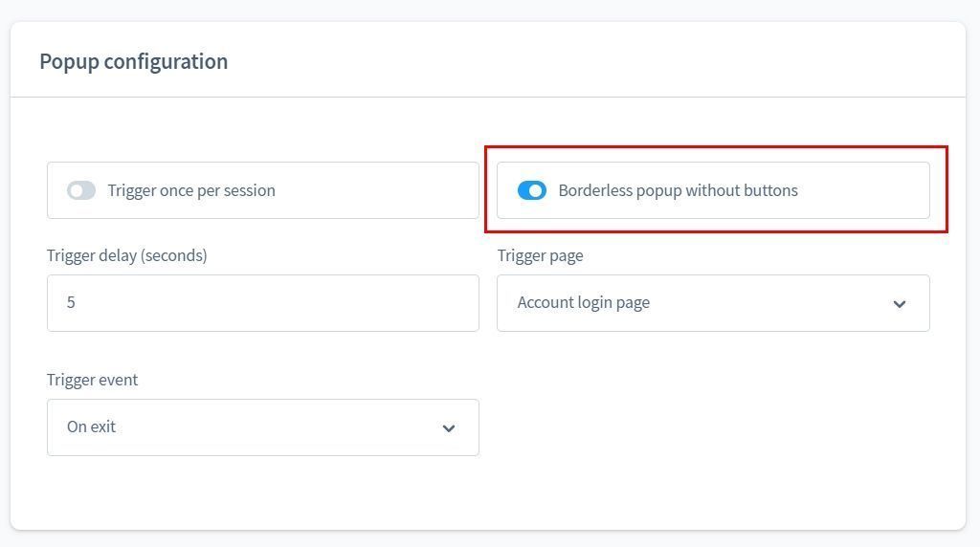The height and width of the screenshot is (547, 980).
Task: Click the 'Borderless popup without buttons' label text
Action: 678,190
